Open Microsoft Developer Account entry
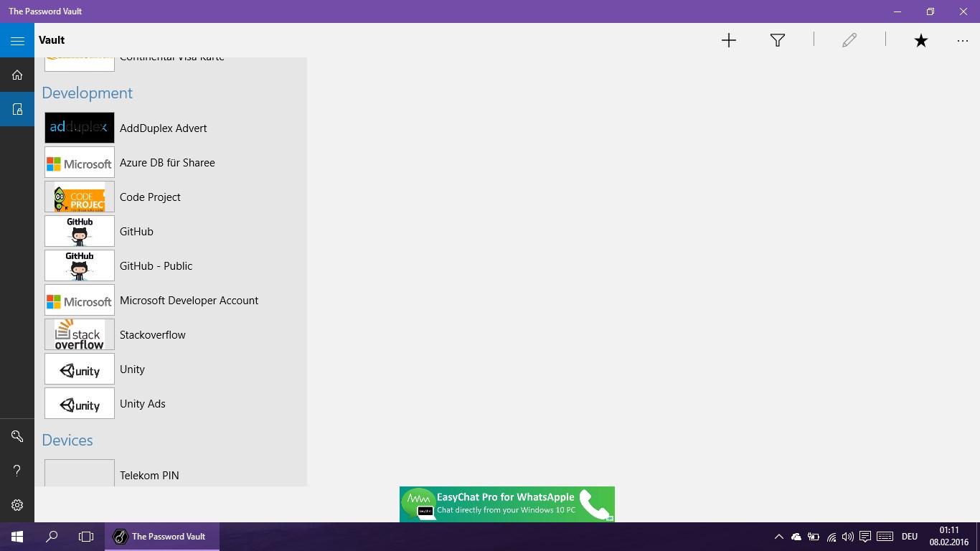This screenshot has width=980, height=551. 189,301
